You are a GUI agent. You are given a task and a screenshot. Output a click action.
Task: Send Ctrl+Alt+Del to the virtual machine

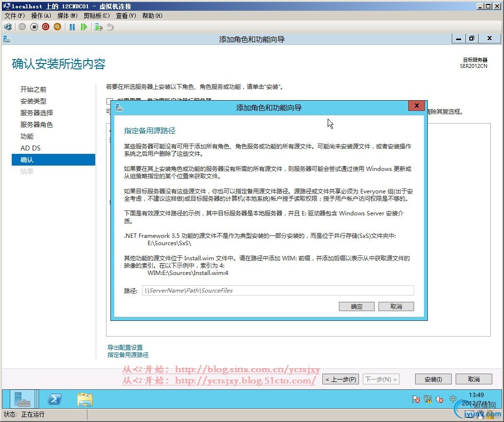(8, 27)
